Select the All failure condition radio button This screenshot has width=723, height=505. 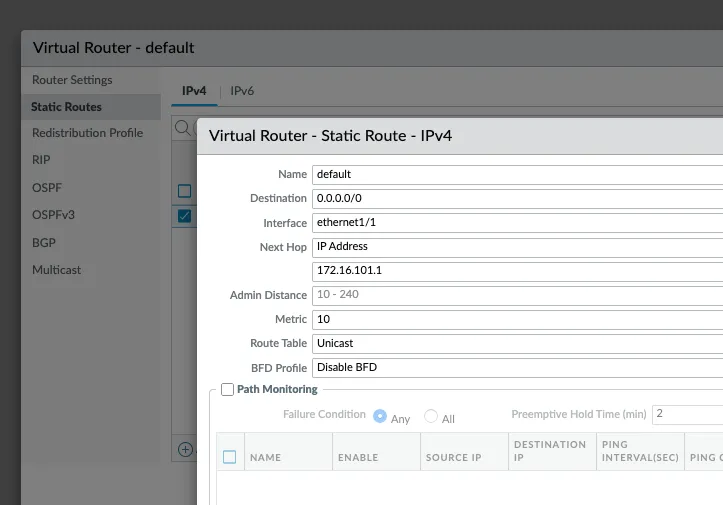431,416
